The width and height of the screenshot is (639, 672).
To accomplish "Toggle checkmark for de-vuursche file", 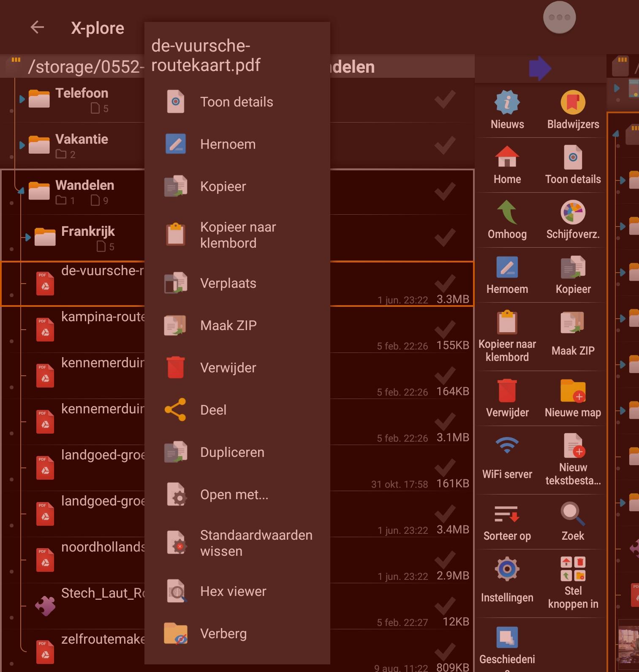I will [x=445, y=284].
